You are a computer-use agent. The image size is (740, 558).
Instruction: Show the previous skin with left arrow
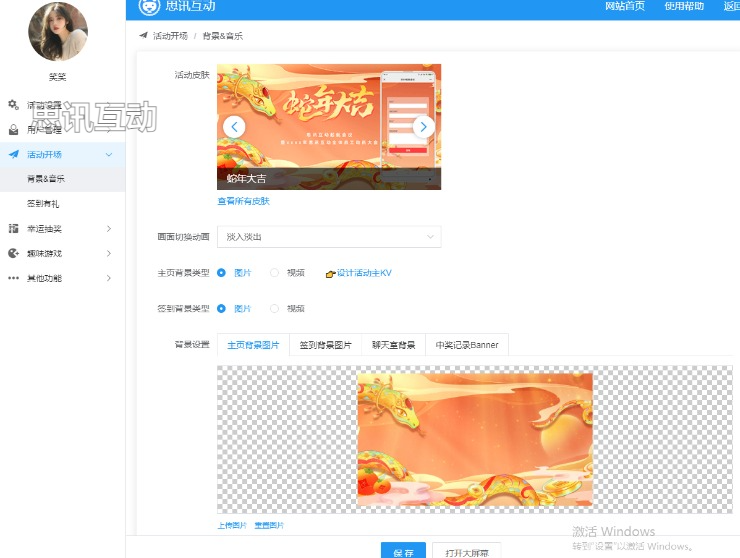point(234,127)
